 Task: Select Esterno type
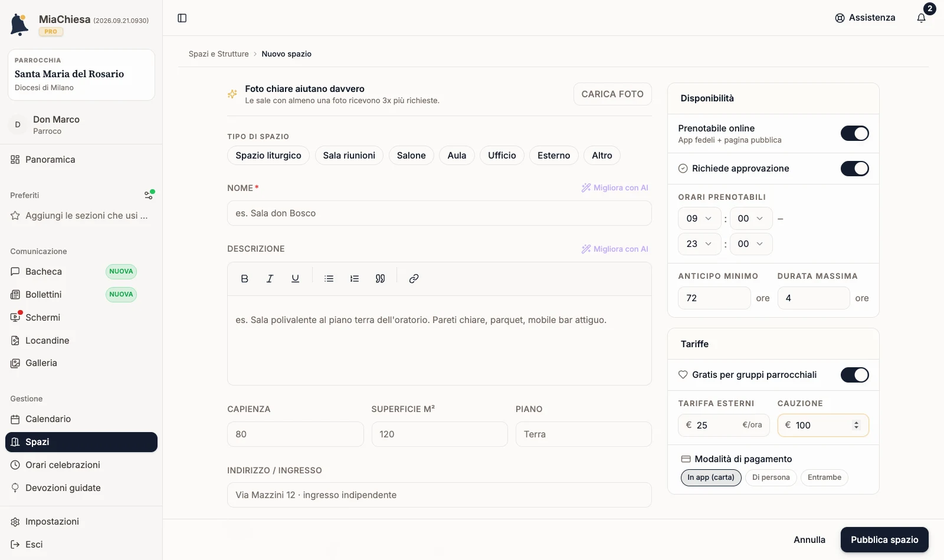(x=554, y=156)
